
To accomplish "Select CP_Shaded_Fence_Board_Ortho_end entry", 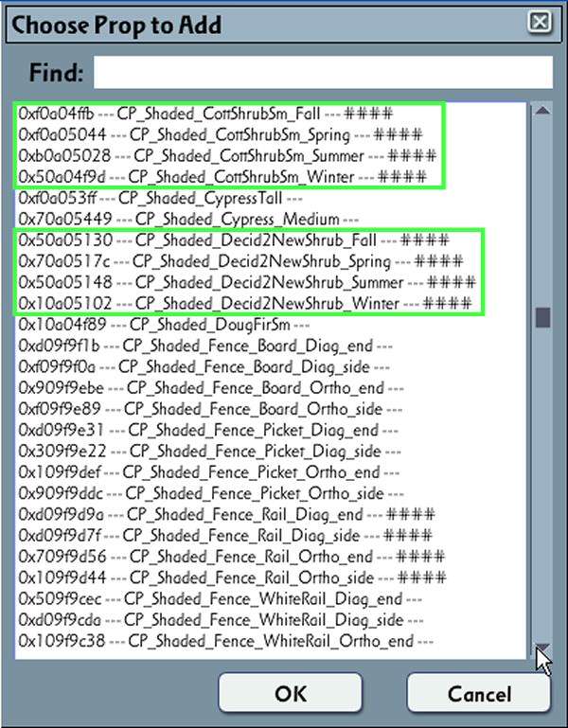I will coord(211,388).
